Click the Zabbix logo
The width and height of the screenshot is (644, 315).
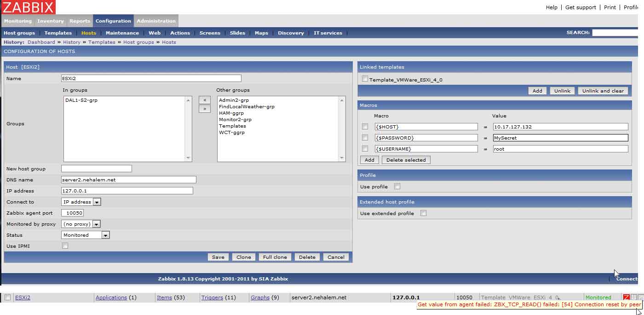[x=28, y=7]
